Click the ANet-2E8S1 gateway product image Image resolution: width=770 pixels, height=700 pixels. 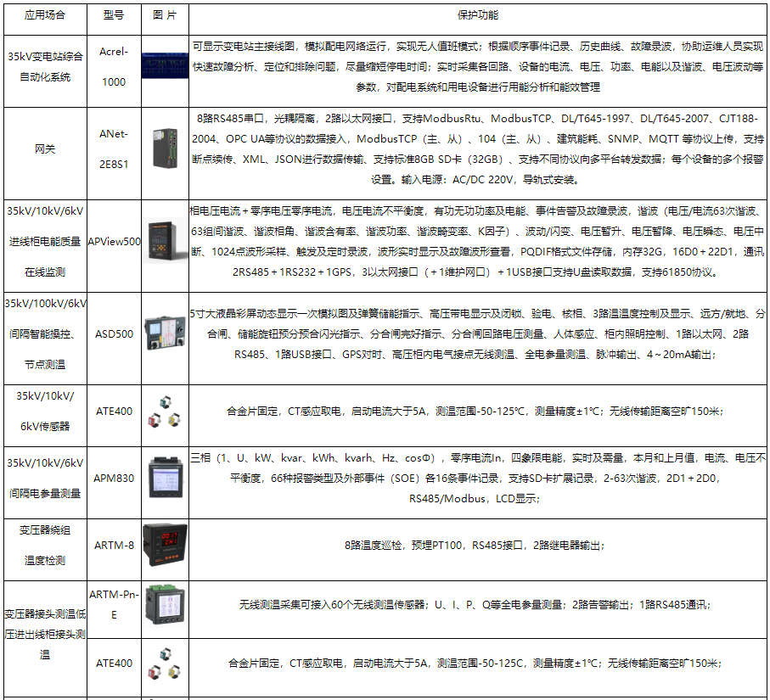[x=165, y=148]
